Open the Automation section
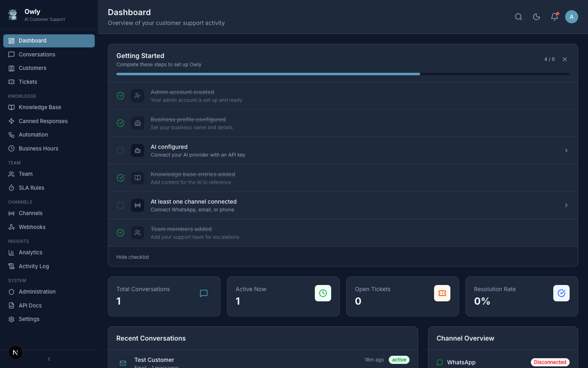 coord(33,135)
